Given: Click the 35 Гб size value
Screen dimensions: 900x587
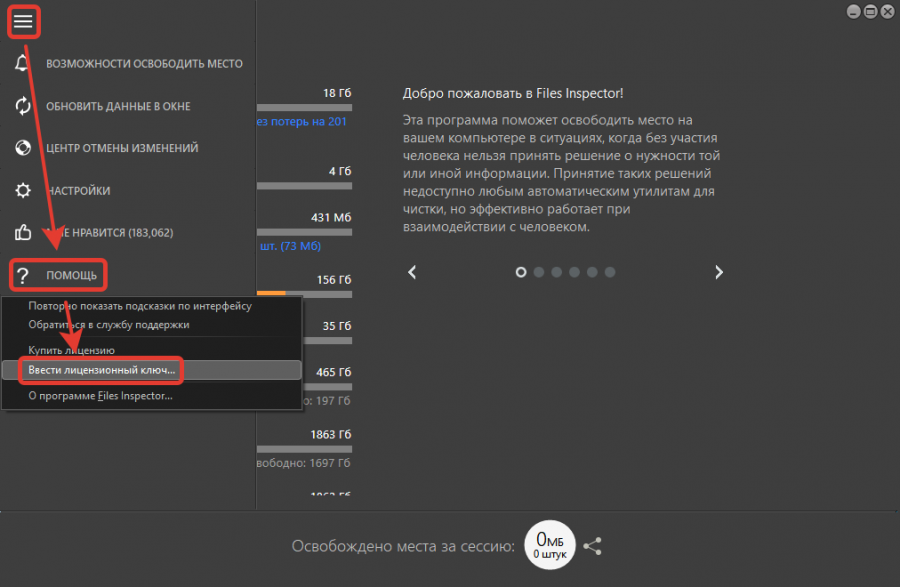Looking at the screenshot, I should click(x=337, y=326).
